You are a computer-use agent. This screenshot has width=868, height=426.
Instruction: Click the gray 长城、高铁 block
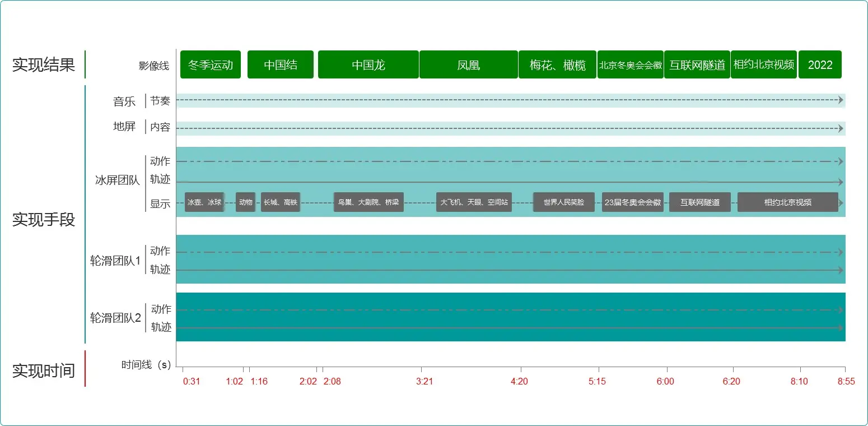pos(281,202)
